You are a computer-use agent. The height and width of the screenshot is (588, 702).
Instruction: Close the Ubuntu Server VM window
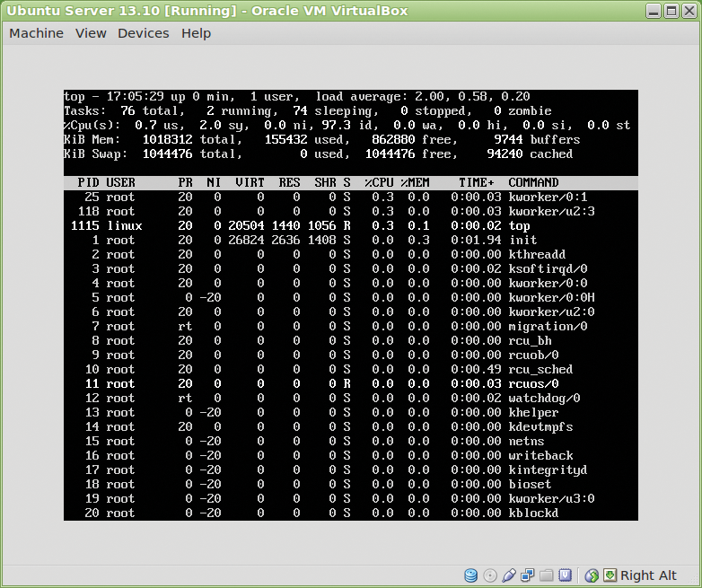point(689,11)
